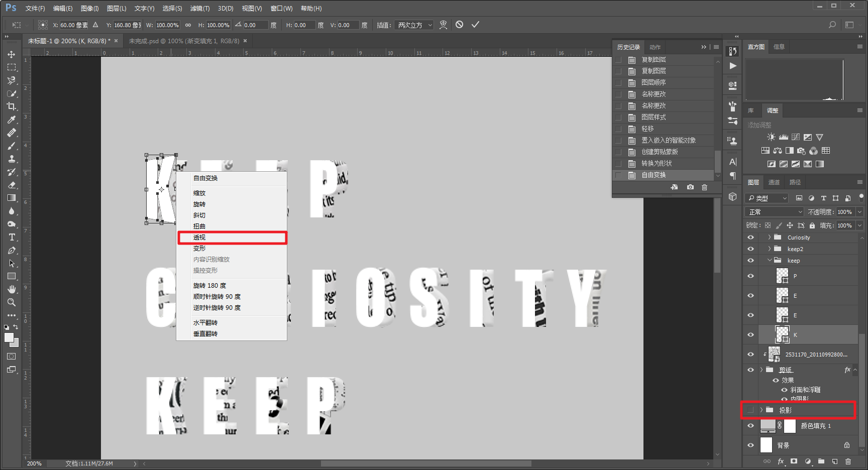The width and height of the screenshot is (868, 470).
Task: Select the Move tool
Action: click(x=11, y=54)
